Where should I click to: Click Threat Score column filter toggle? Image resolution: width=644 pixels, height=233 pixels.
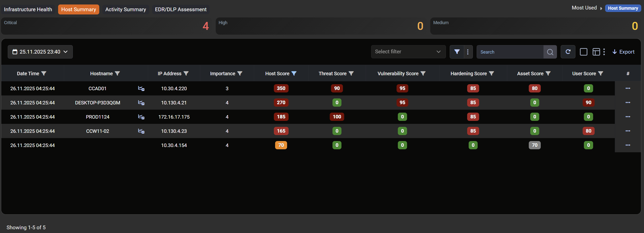pos(351,74)
